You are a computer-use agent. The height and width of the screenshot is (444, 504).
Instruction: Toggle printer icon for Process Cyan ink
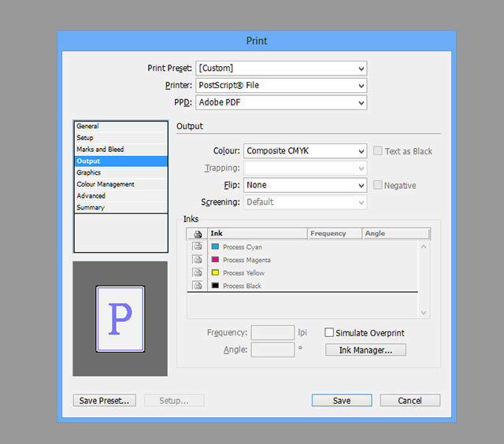197,246
